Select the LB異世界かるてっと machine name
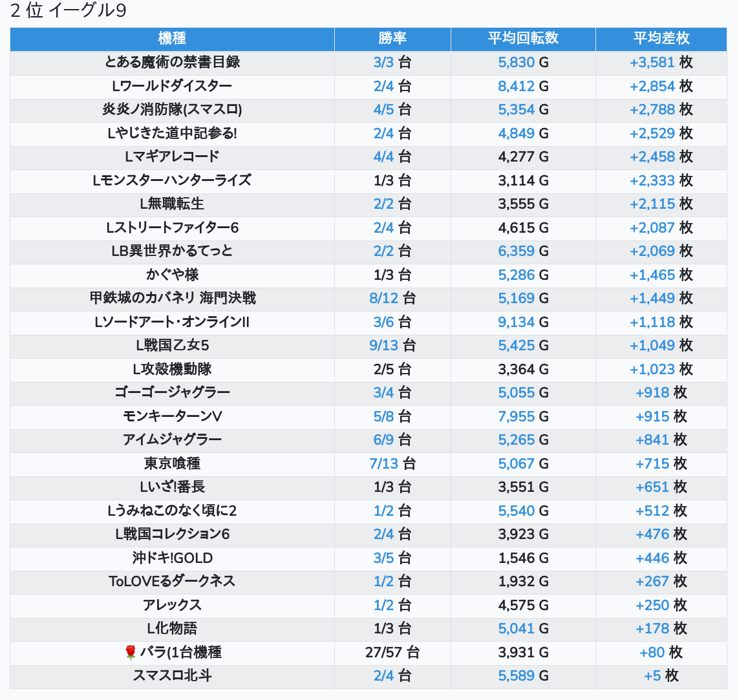This screenshot has height=700, width=737. click(x=172, y=251)
